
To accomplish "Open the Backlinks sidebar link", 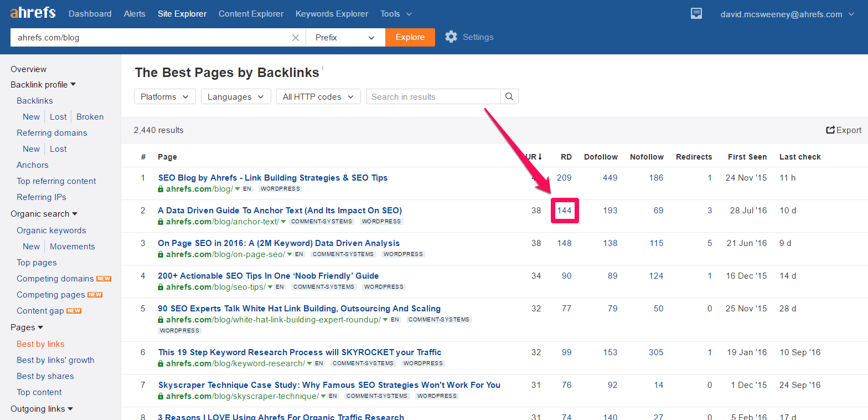I will [x=35, y=101].
